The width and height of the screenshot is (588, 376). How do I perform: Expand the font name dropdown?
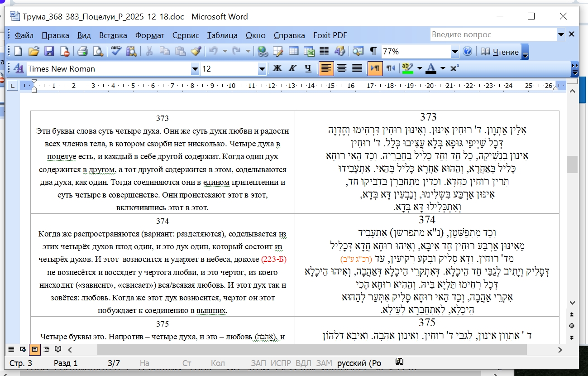195,69
